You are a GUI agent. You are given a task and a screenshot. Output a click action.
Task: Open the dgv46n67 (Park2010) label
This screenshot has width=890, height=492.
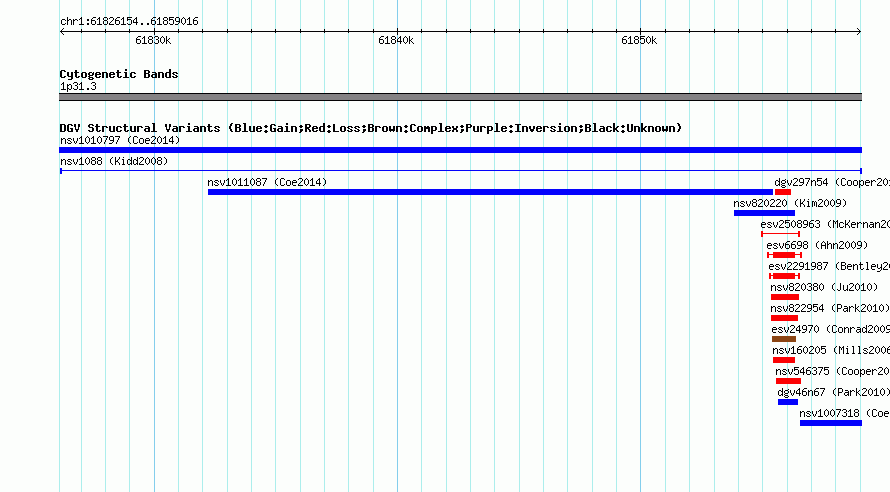(x=834, y=392)
